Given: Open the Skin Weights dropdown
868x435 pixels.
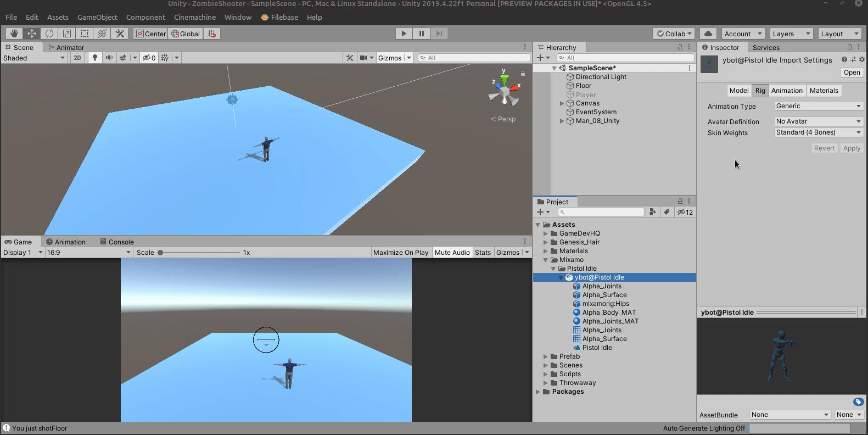Looking at the screenshot, I should click(819, 132).
